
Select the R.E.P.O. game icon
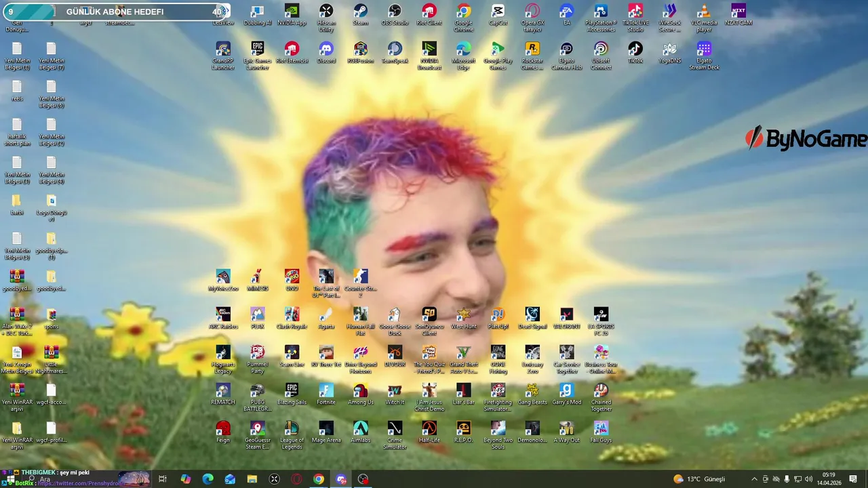point(463,432)
